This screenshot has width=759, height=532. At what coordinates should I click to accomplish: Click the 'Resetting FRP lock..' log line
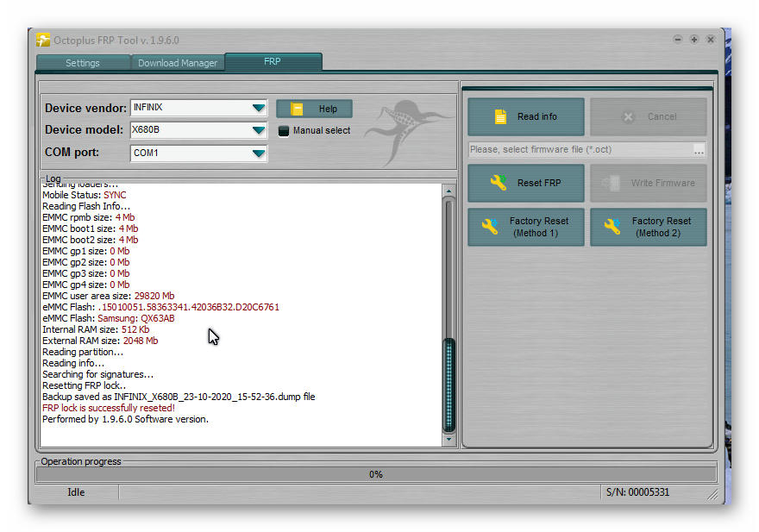coord(85,385)
